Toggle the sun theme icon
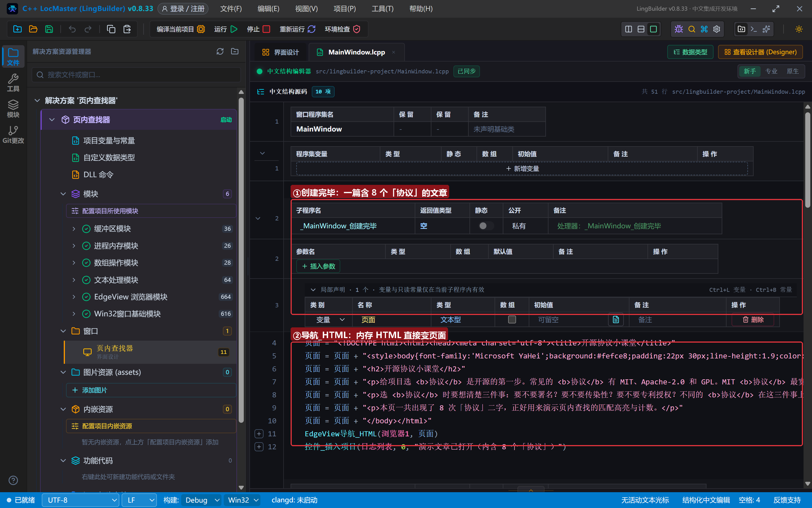 coord(799,29)
